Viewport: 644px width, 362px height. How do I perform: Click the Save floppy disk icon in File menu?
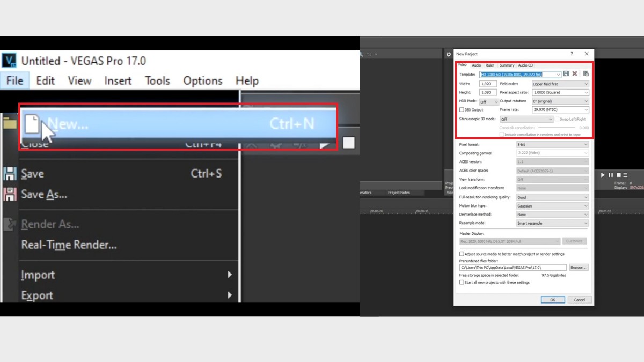(10, 174)
